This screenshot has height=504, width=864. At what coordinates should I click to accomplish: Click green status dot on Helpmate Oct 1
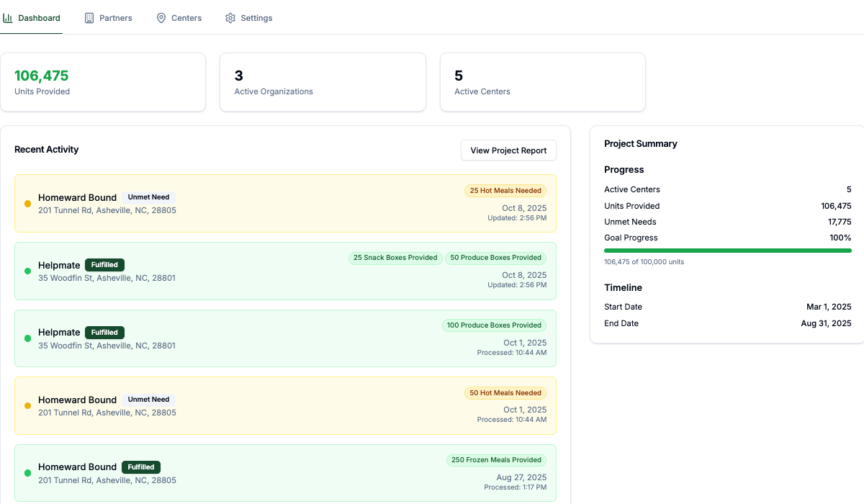(27, 338)
